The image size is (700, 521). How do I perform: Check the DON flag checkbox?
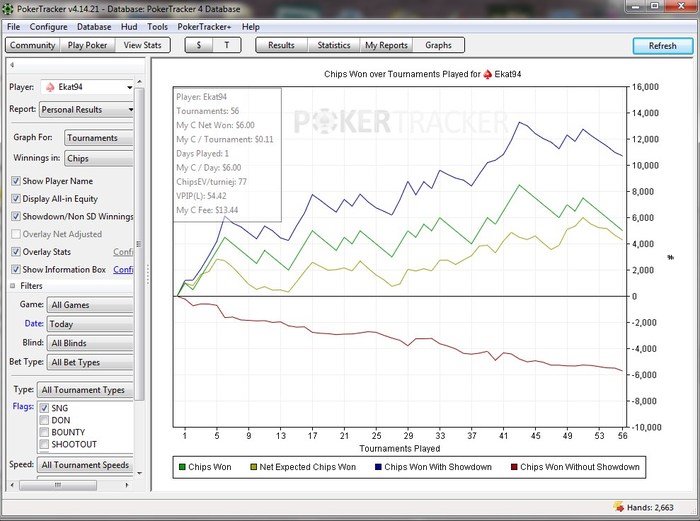click(44, 420)
